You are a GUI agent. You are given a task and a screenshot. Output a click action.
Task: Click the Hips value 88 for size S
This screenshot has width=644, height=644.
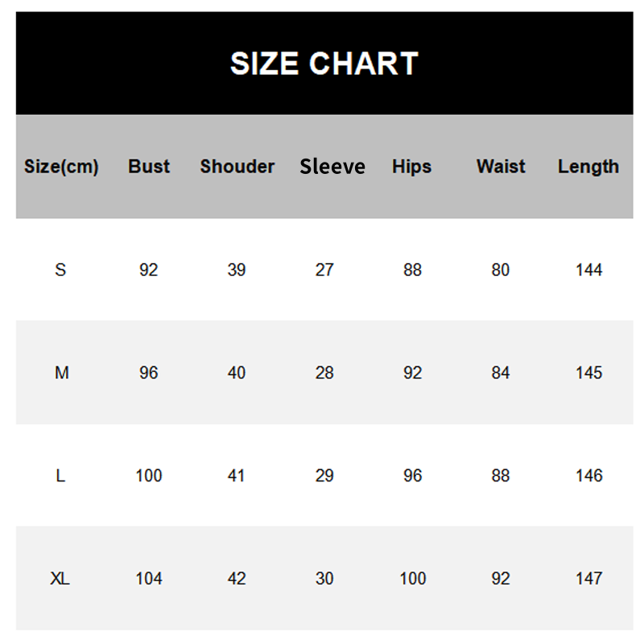pyautogui.click(x=413, y=270)
